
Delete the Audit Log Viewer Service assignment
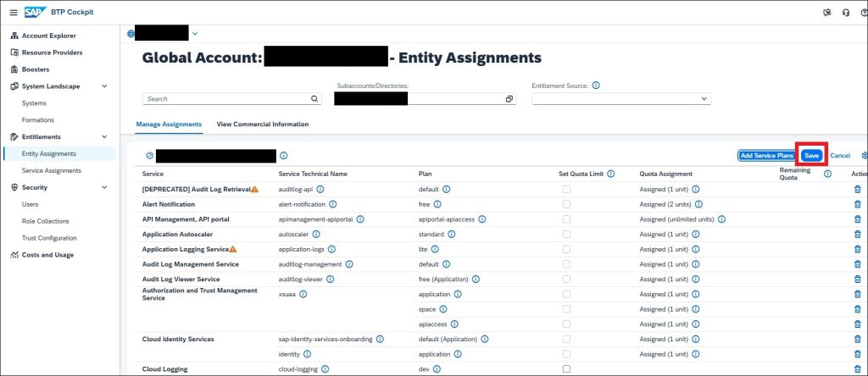coord(858,279)
